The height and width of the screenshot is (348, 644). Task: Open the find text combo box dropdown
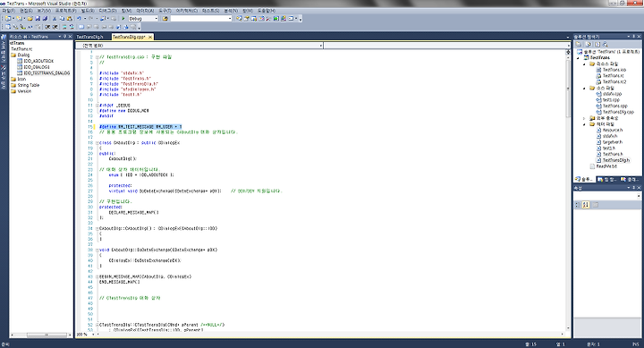(x=230, y=19)
